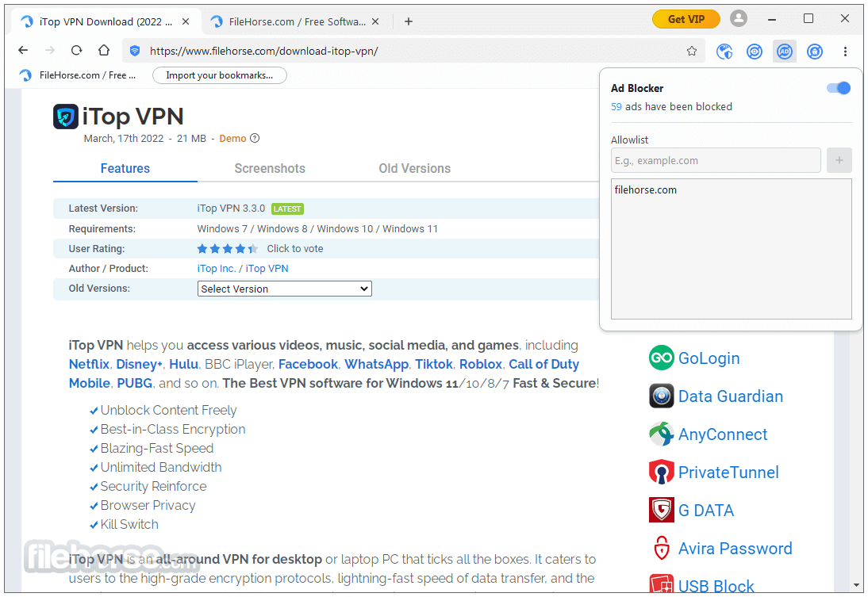This screenshot has width=868, height=597.
Task: Click the help question mark next to Demo
Action: point(255,138)
